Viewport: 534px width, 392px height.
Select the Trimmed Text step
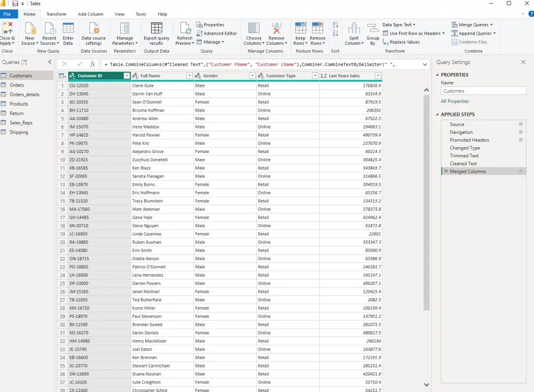pyautogui.click(x=484, y=156)
